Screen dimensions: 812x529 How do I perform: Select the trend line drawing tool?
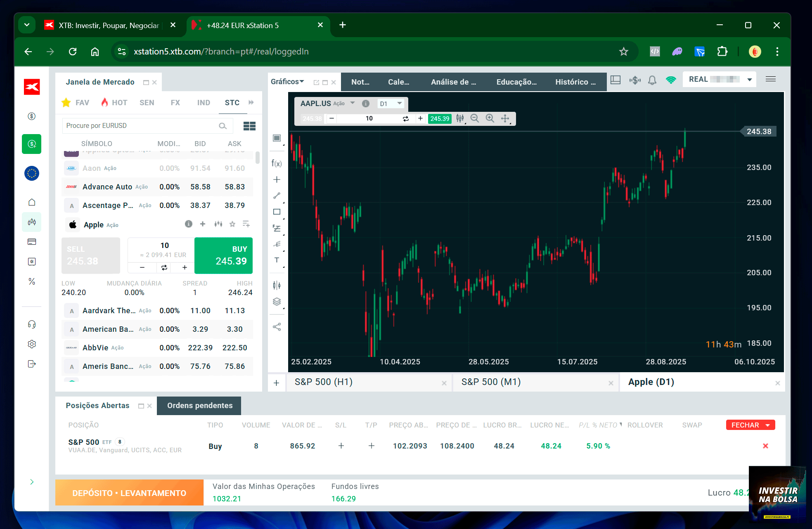(277, 196)
